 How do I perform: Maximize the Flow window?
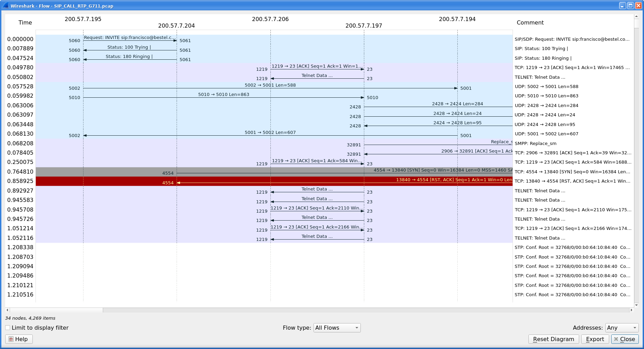(630, 6)
